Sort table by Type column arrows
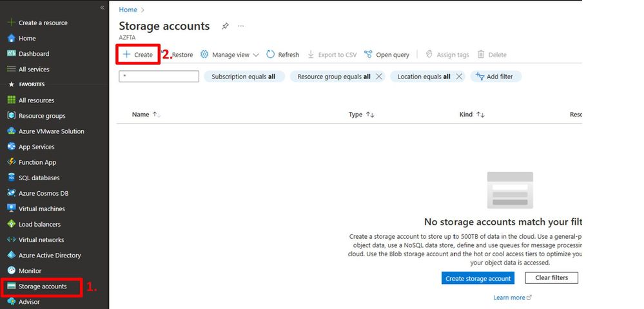This screenshot has width=644, height=309. coord(370,115)
